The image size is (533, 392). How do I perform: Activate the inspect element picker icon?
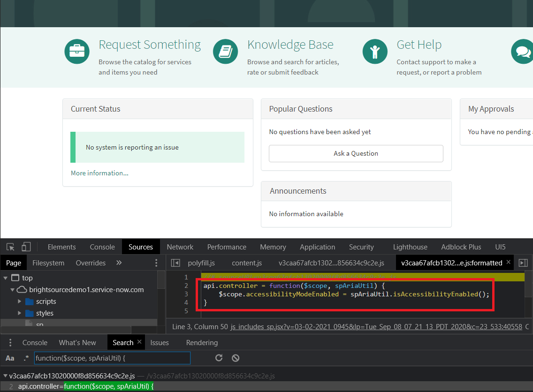(10, 247)
